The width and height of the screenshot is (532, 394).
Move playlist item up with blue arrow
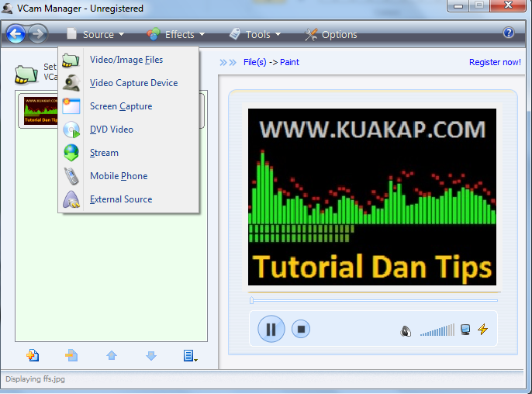point(112,356)
